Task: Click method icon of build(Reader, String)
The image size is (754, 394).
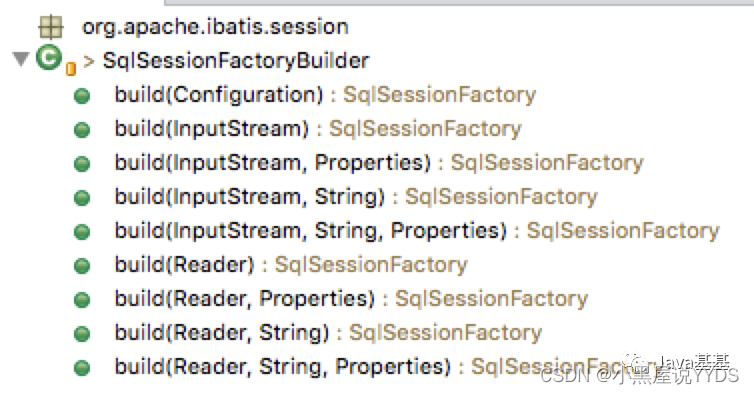Action: tap(82, 334)
